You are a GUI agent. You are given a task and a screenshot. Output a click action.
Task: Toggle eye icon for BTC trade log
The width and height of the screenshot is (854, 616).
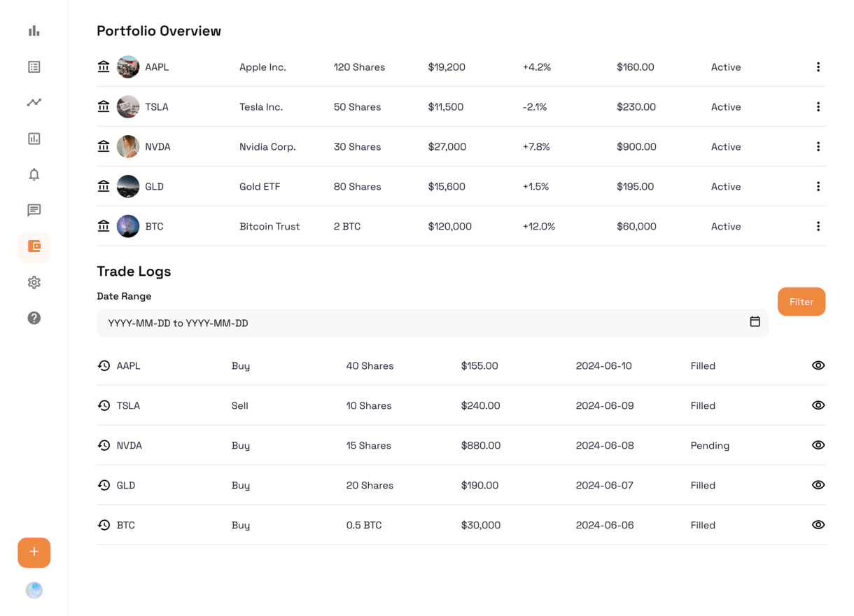818,525
